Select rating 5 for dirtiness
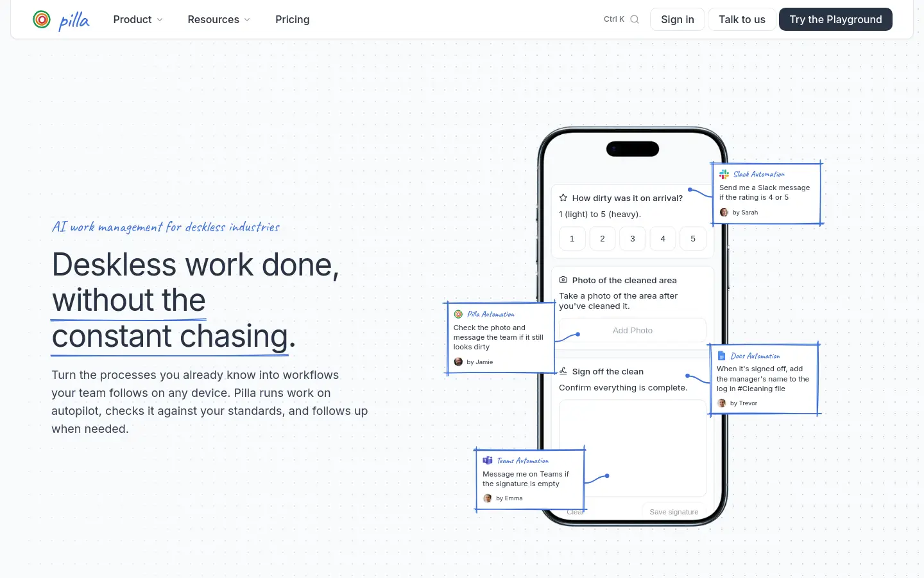Viewport: 924px width, 578px height. tap(693, 239)
